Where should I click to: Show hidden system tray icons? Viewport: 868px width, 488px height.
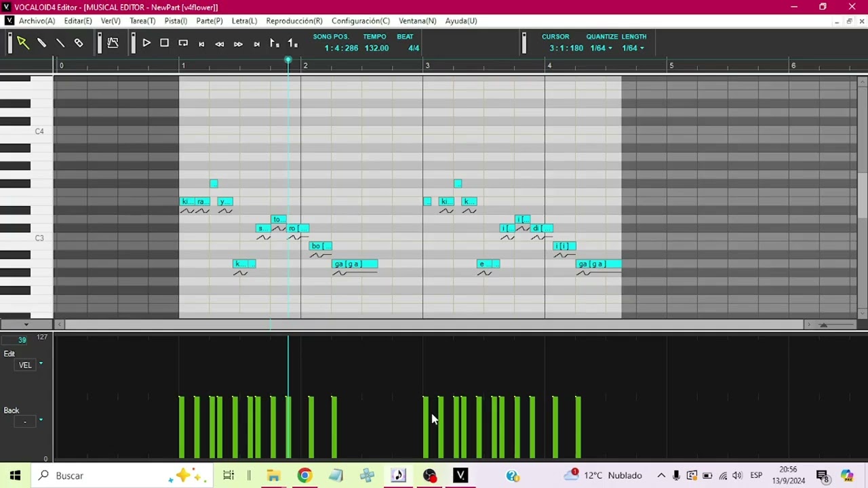coord(661,476)
